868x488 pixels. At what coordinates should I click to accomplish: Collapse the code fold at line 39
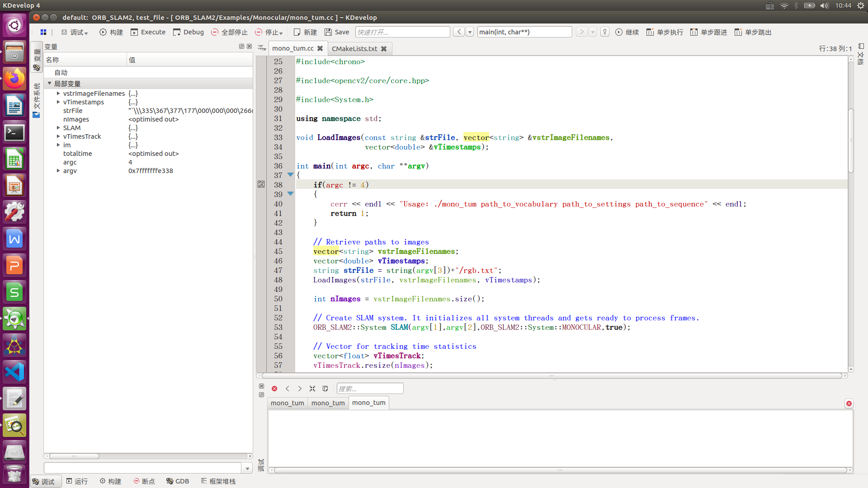(291, 194)
